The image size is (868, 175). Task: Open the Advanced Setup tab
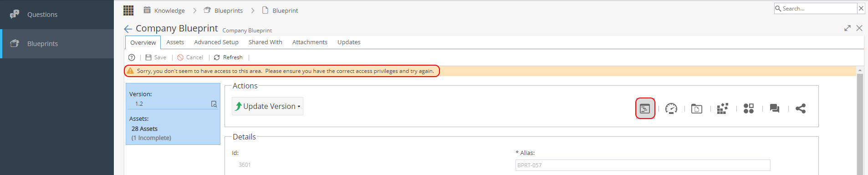point(216,42)
